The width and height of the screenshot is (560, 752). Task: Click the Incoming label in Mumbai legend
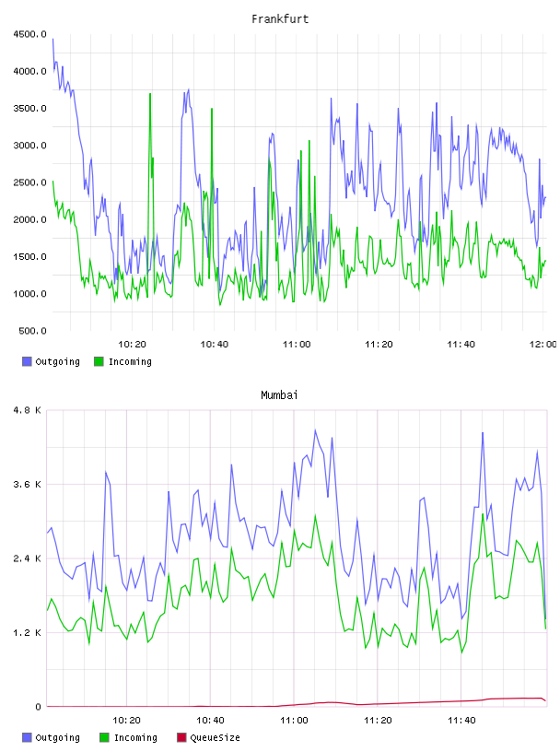click(135, 737)
